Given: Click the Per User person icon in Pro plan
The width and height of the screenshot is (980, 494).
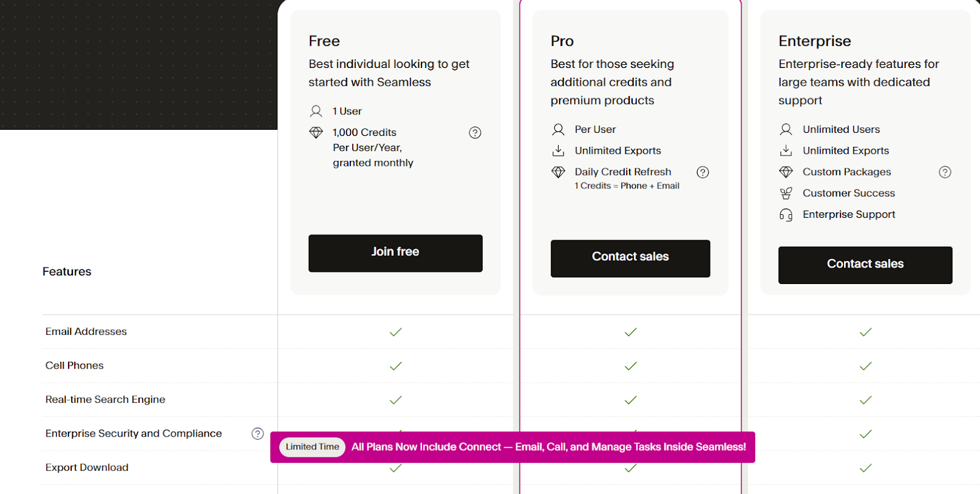Looking at the screenshot, I should [x=558, y=129].
